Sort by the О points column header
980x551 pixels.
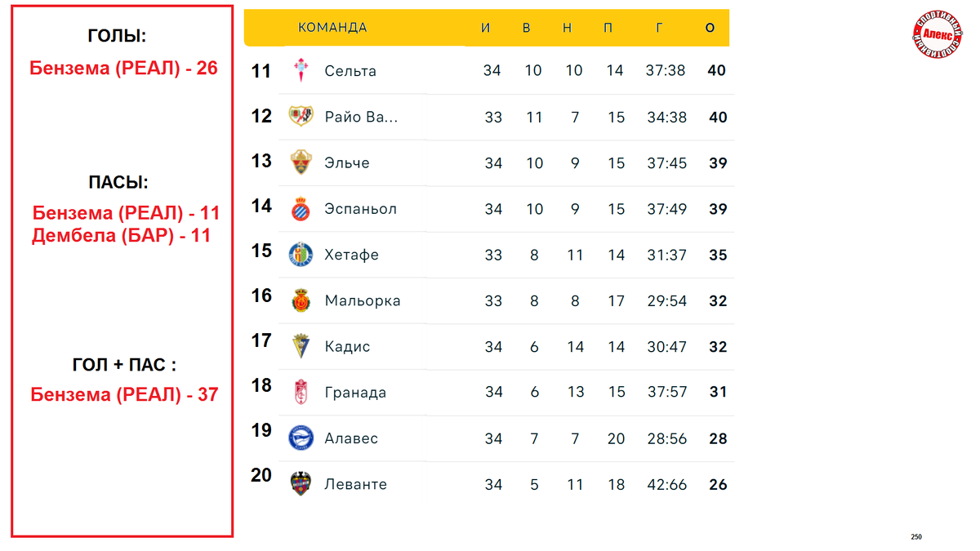point(710,28)
